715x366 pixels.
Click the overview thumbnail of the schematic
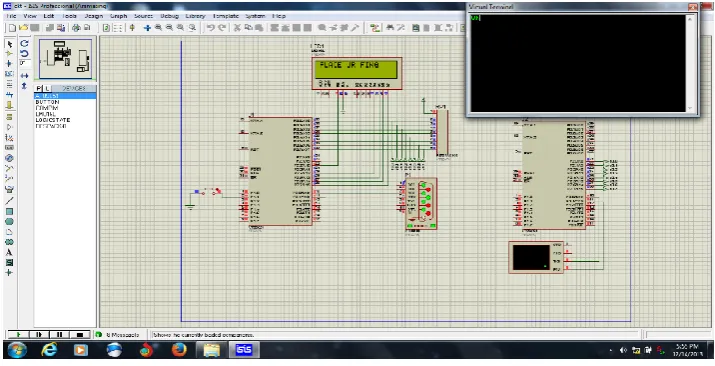(x=65, y=58)
